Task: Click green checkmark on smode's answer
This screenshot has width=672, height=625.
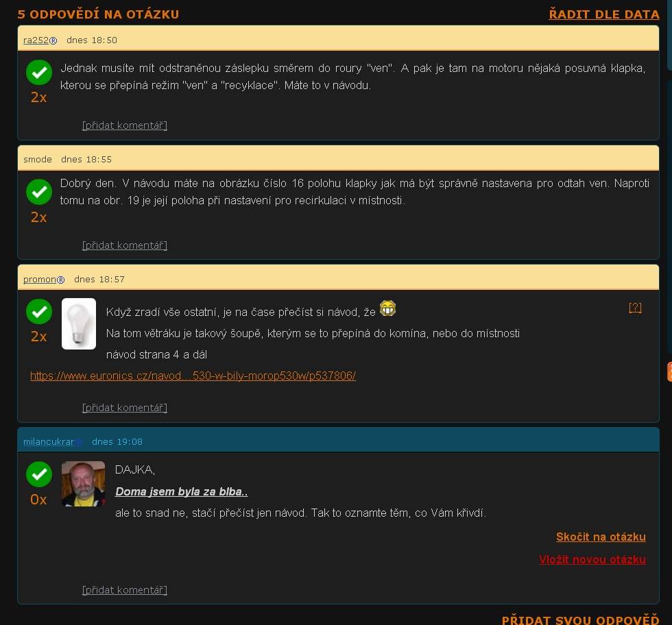Action: tap(39, 192)
